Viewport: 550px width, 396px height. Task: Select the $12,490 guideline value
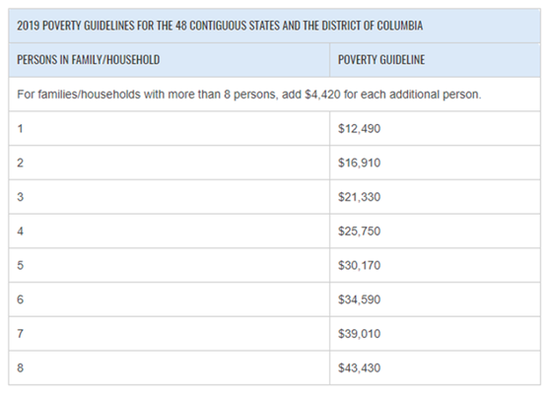(359, 129)
